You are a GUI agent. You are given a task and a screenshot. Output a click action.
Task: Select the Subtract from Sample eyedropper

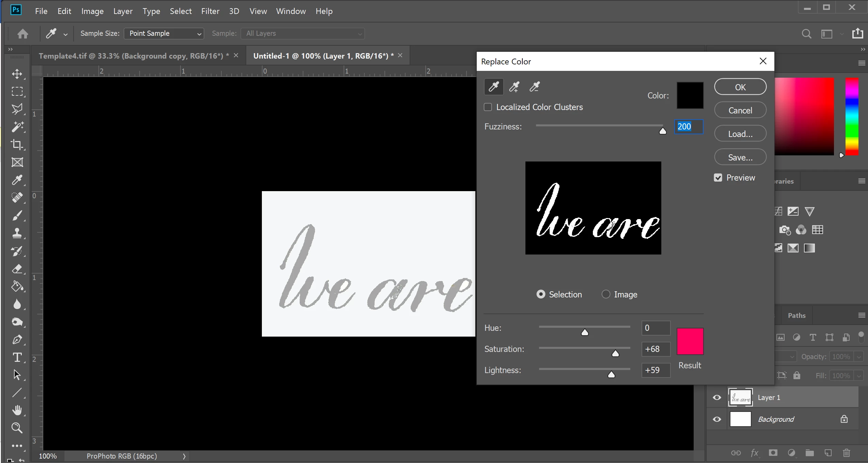click(535, 87)
